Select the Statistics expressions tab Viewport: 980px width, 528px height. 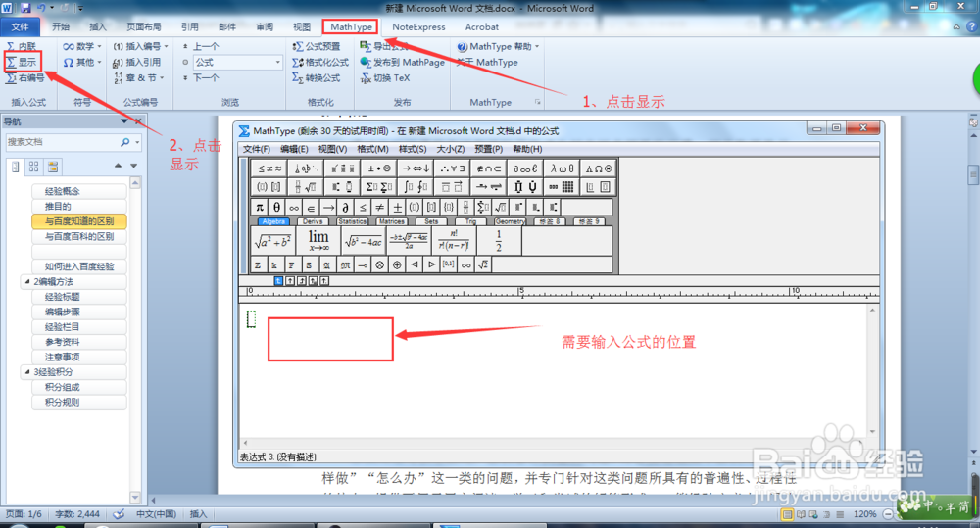click(x=353, y=221)
